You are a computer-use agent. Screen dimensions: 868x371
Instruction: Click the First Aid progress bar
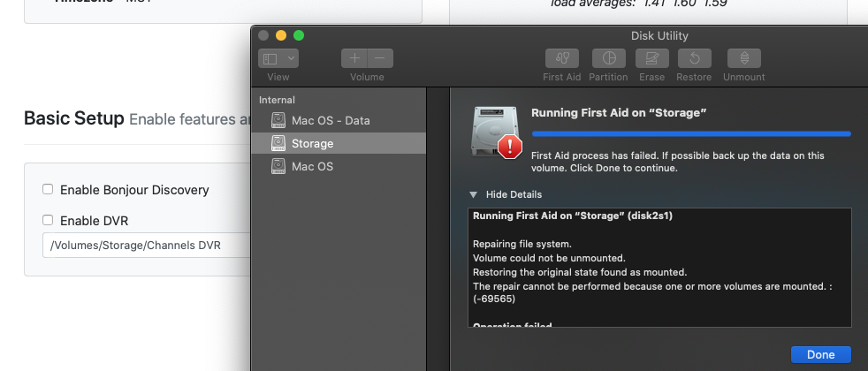point(690,134)
